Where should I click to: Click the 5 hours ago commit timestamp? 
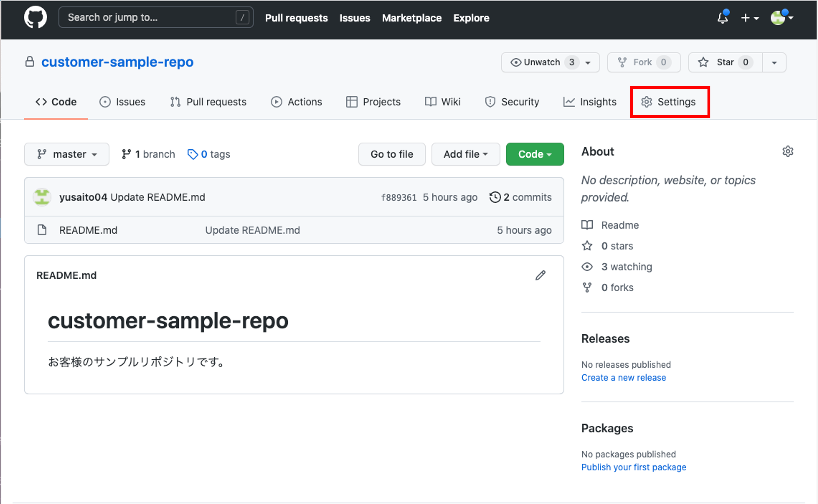click(450, 197)
